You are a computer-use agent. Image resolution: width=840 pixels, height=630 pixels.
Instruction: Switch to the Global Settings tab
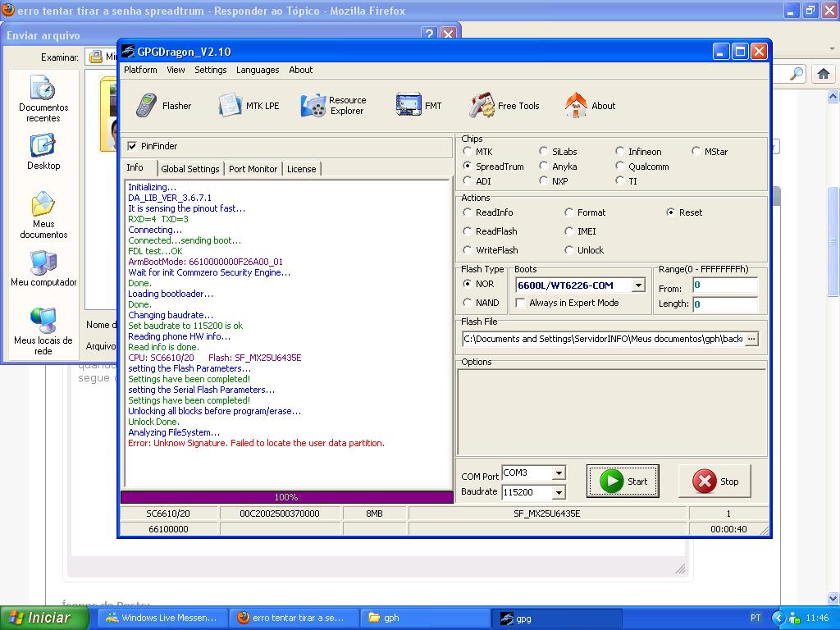click(x=190, y=169)
